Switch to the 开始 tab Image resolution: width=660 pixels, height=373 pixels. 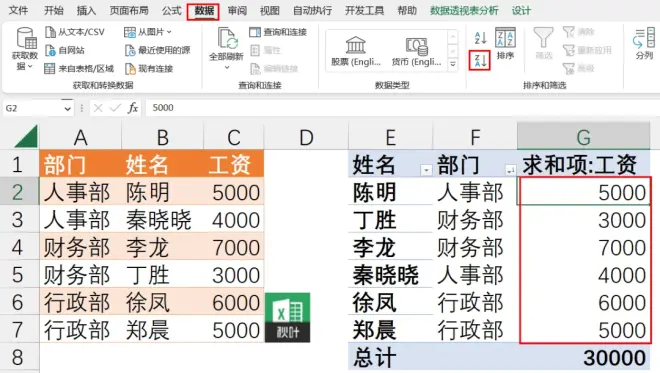pos(54,11)
